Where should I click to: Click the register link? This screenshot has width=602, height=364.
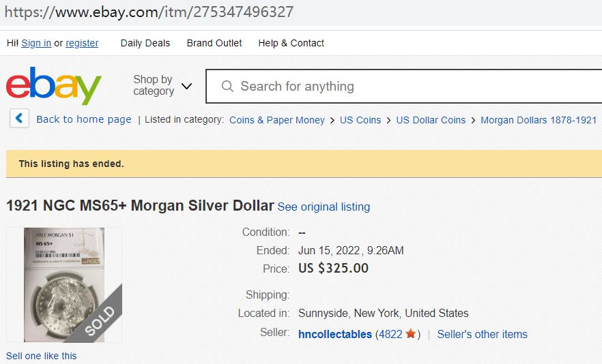[82, 43]
